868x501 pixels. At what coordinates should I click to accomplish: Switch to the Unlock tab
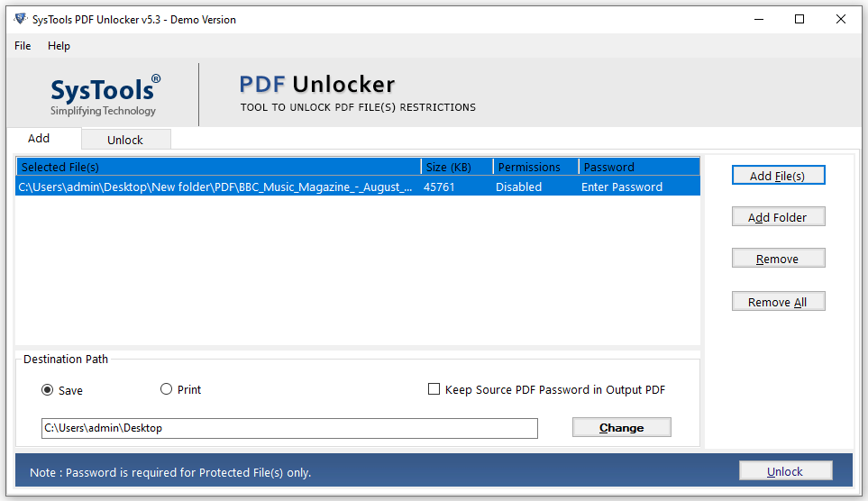125,140
